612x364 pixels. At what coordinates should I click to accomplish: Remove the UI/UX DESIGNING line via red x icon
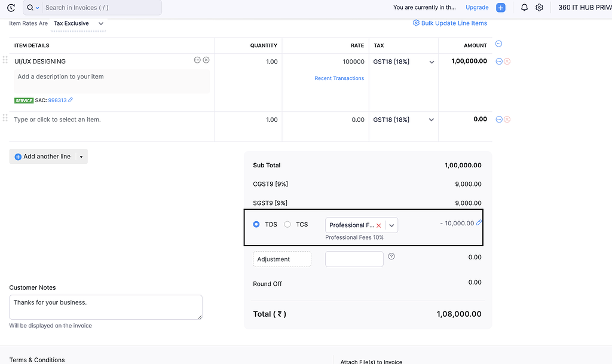click(506, 61)
